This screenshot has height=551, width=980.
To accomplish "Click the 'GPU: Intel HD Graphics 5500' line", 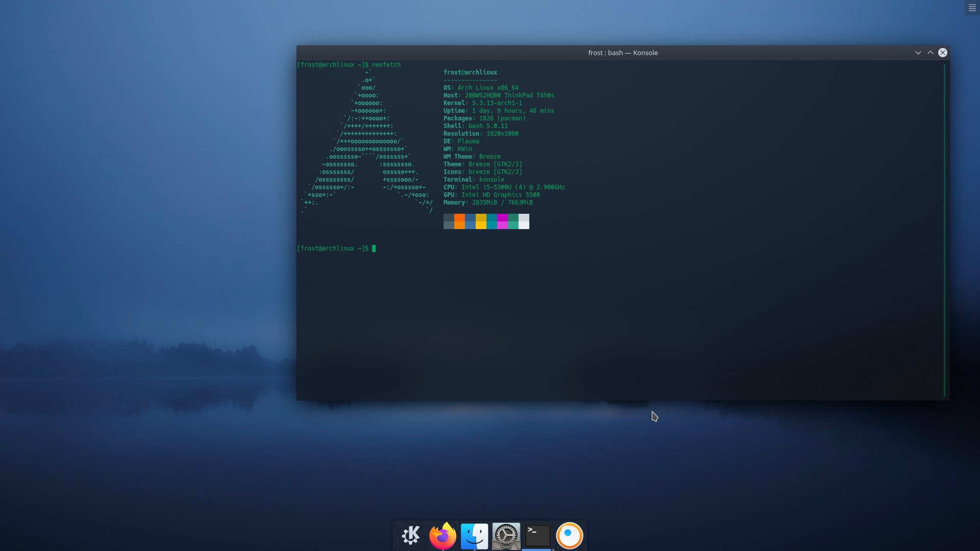I will click(492, 195).
